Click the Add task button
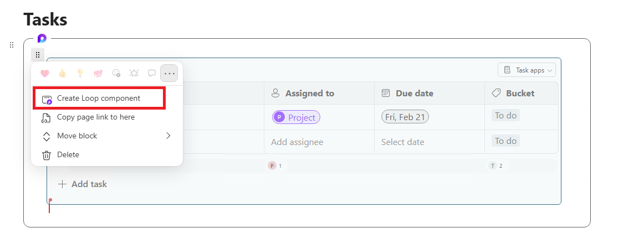 point(83,184)
